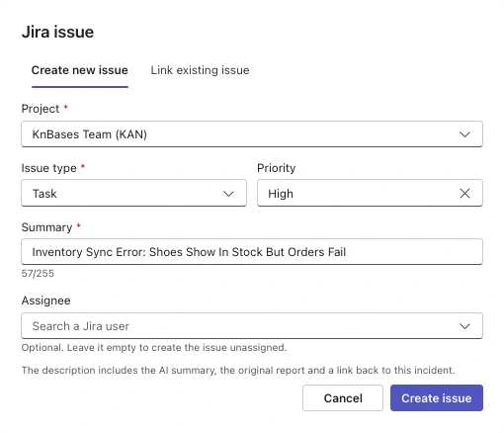Switch to the Create new issue tab
This screenshot has width=504, height=433.
click(80, 70)
